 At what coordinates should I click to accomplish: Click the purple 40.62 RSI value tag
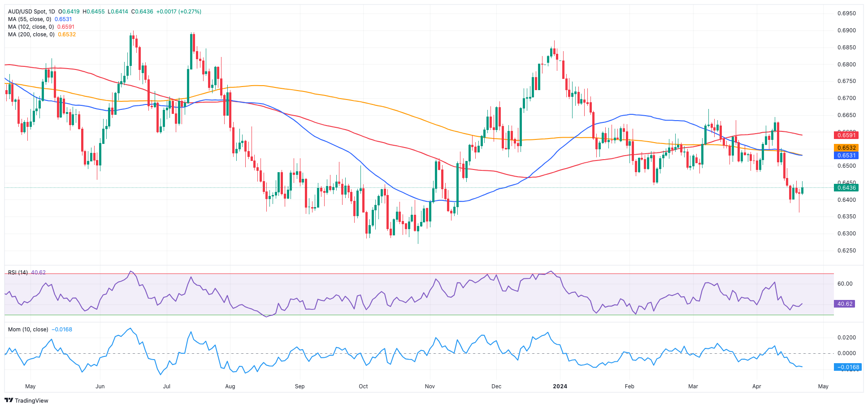click(x=844, y=304)
